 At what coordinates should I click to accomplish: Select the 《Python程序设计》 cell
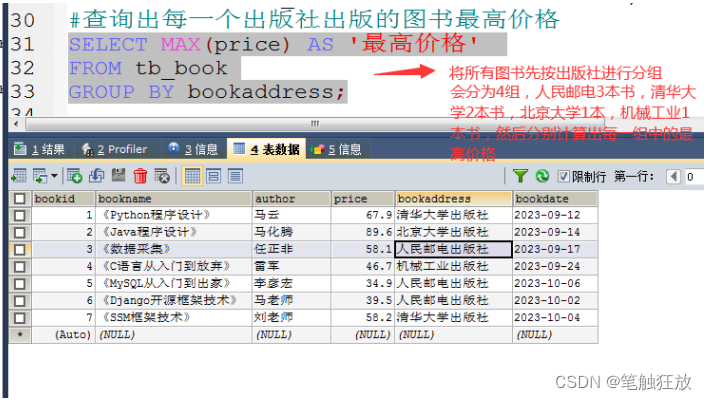pos(174,215)
